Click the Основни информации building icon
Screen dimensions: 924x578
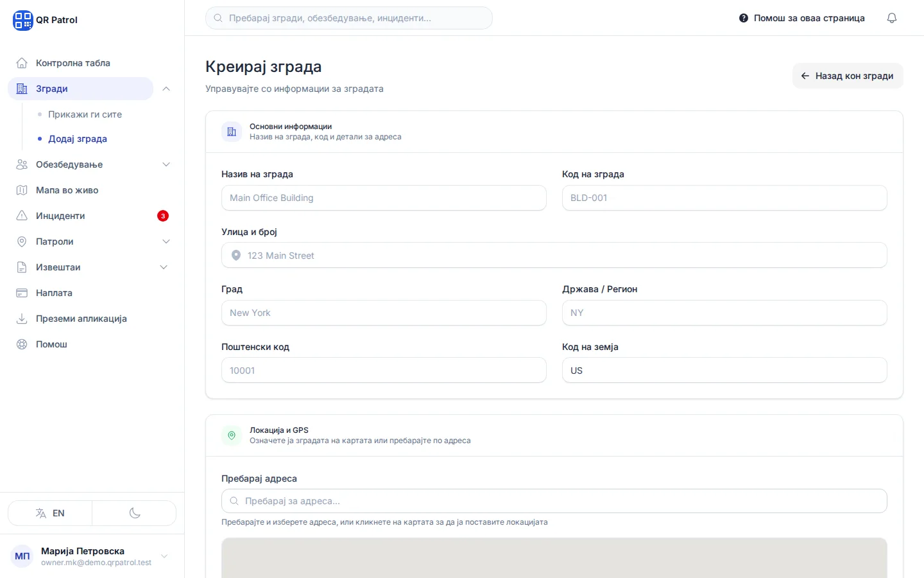[x=232, y=132]
